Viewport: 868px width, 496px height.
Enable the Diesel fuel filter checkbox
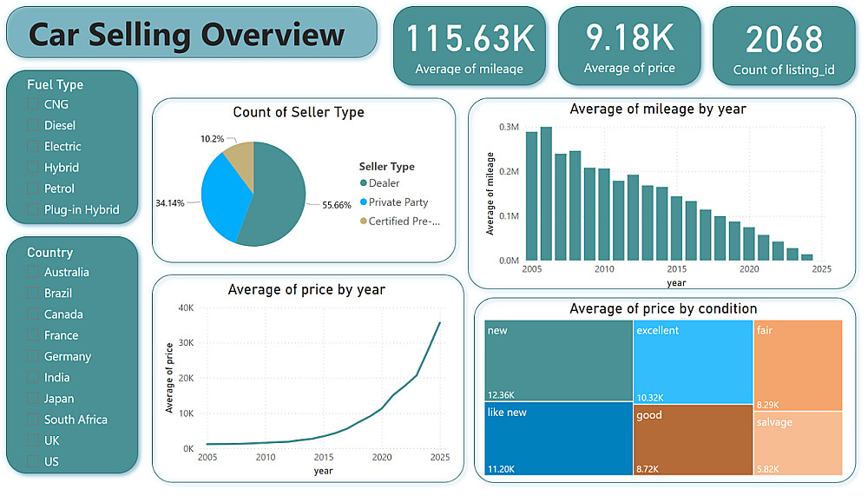click(x=33, y=125)
